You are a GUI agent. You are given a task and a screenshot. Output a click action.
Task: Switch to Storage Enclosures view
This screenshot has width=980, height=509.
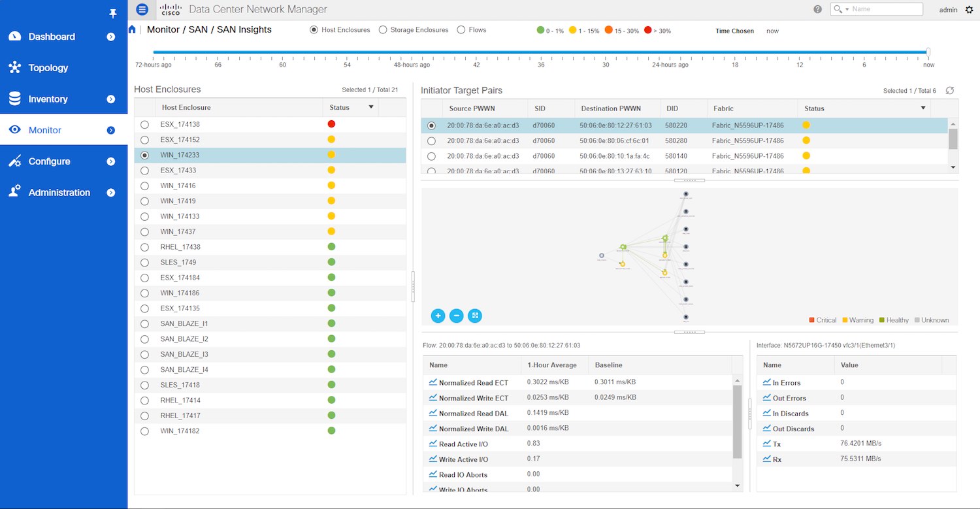382,29
